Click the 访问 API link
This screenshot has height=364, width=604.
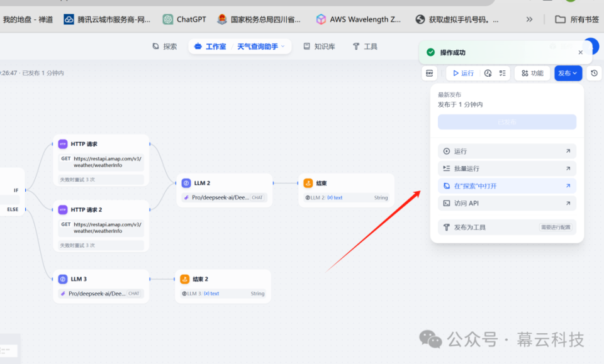coord(506,203)
